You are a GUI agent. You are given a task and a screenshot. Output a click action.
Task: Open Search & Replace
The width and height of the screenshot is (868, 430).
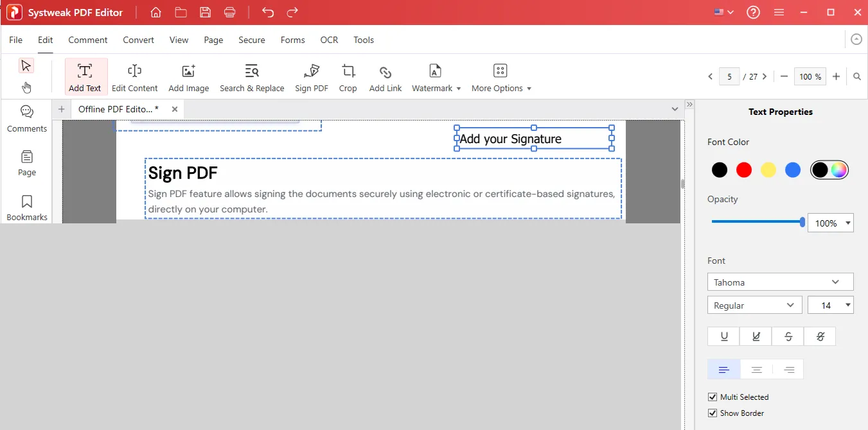pos(252,76)
